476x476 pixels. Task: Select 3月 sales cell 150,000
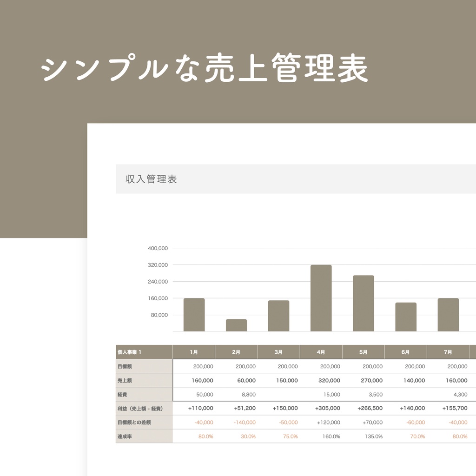click(279, 380)
